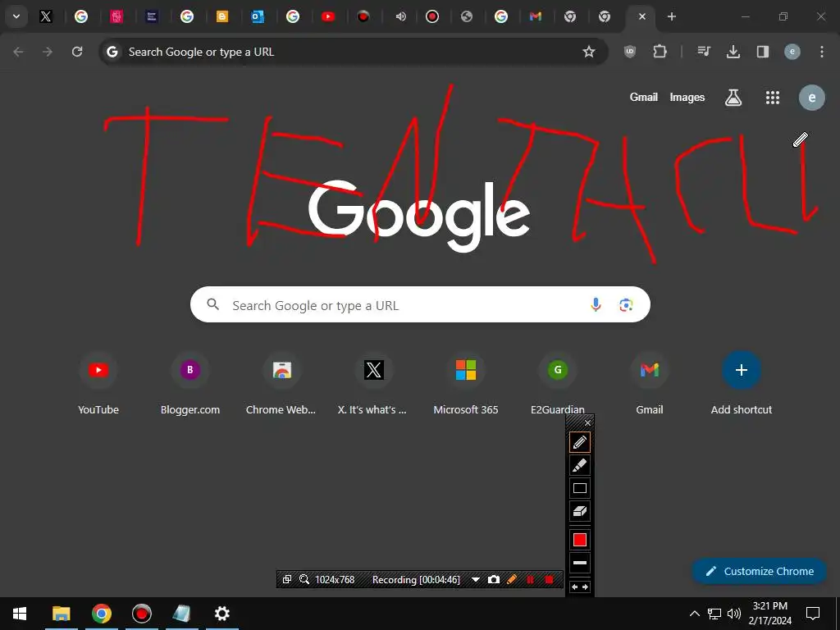Open Chrome downloads

point(733,52)
